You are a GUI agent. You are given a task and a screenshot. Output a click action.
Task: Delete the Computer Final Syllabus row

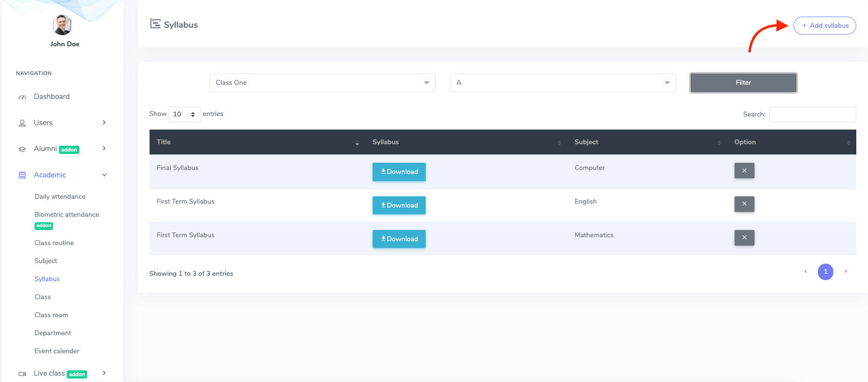click(744, 171)
